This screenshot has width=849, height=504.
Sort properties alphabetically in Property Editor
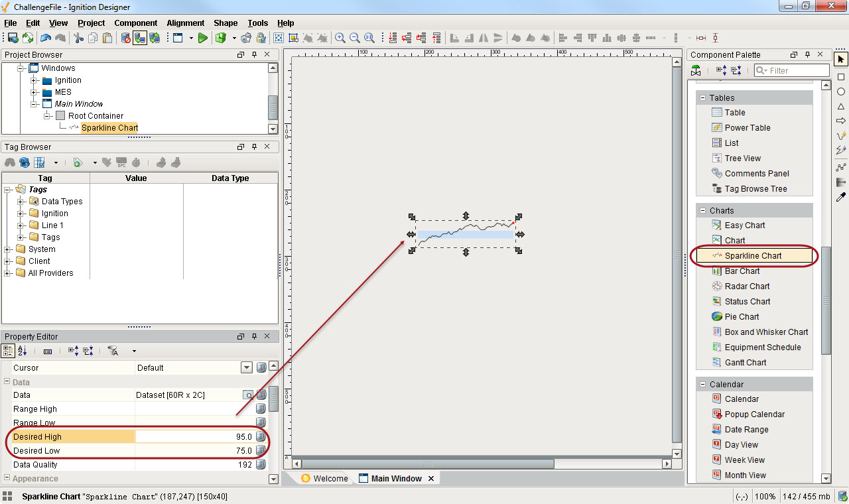pos(23,351)
